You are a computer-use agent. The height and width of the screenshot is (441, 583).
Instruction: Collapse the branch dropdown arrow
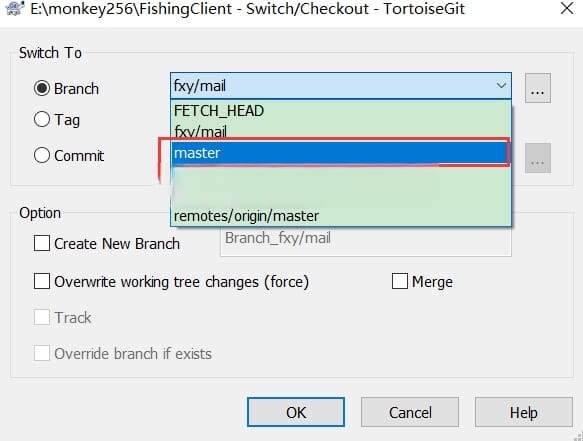(501, 86)
